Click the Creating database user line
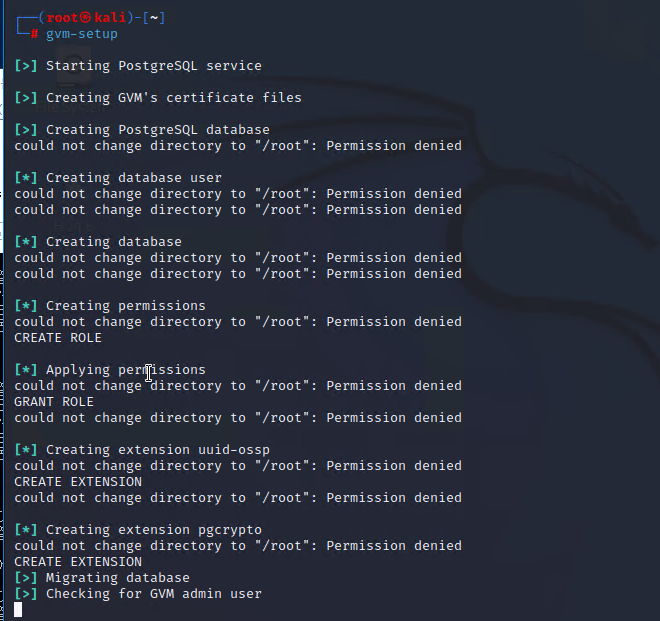The image size is (660, 621). (133, 178)
